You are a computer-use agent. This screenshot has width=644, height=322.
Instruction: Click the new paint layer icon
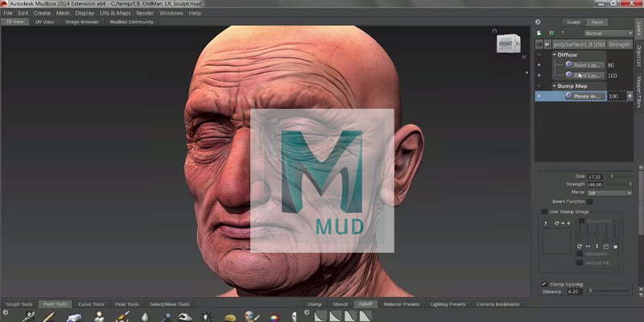click(539, 33)
